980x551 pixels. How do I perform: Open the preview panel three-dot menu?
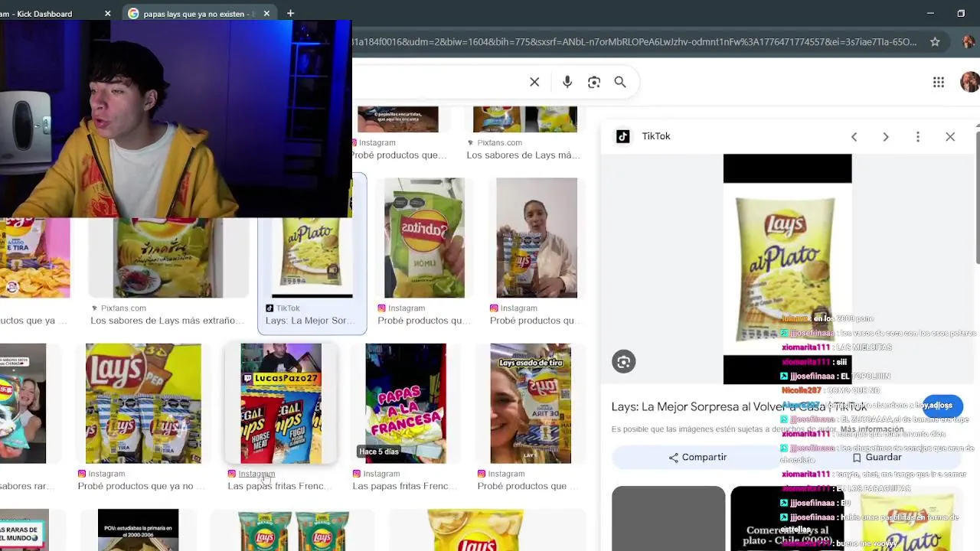918,137
